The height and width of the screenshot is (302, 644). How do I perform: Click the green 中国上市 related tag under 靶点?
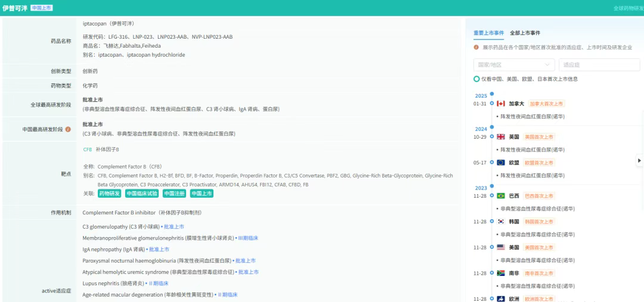click(x=202, y=194)
